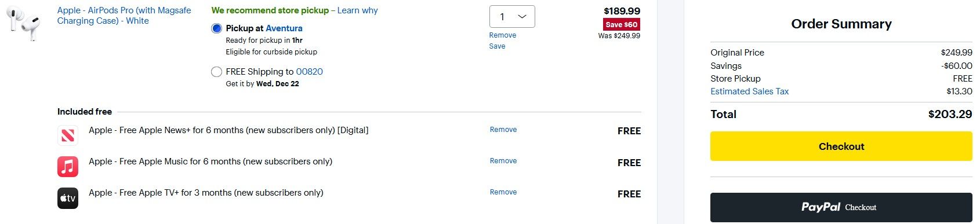Click the Apple News+ icon

click(x=68, y=135)
